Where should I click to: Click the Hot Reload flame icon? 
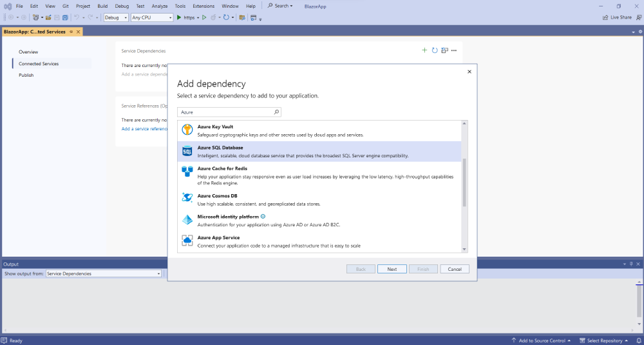[x=213, y=17]
